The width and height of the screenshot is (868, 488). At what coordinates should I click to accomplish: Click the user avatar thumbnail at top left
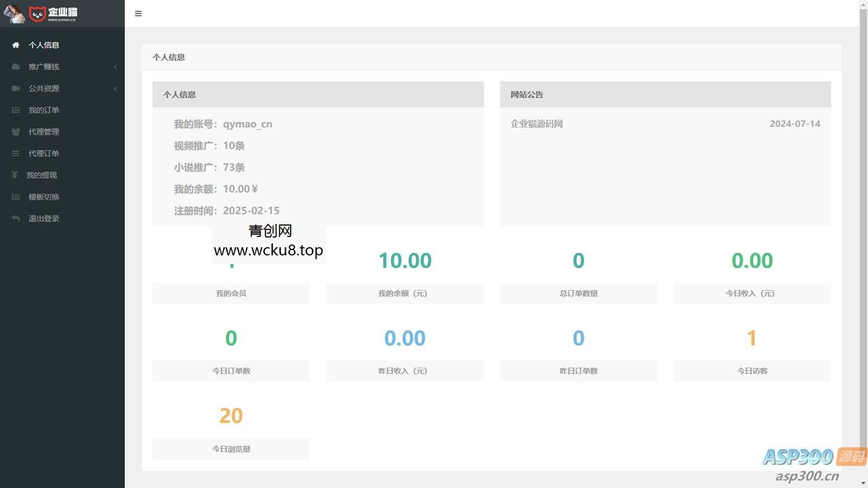(x=14, y=14)
